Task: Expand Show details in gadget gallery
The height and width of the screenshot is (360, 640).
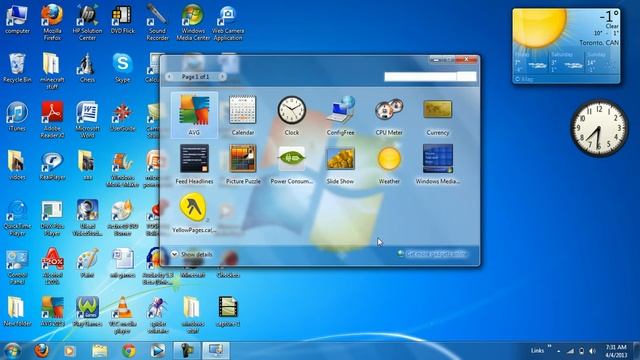Action: click(x=191, y=254)
